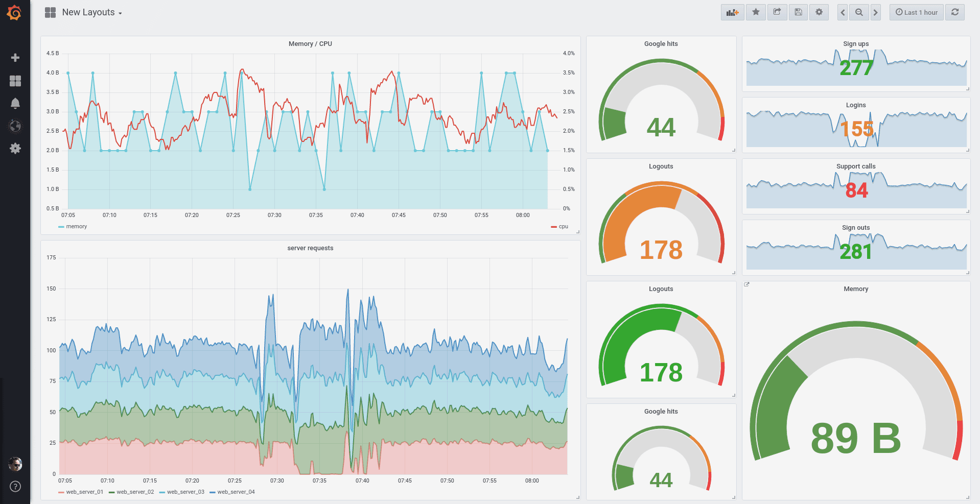The image size is (980, 504).
Task: Open the Dashboards grid icon in sidebar
Action: click(15, 81)
